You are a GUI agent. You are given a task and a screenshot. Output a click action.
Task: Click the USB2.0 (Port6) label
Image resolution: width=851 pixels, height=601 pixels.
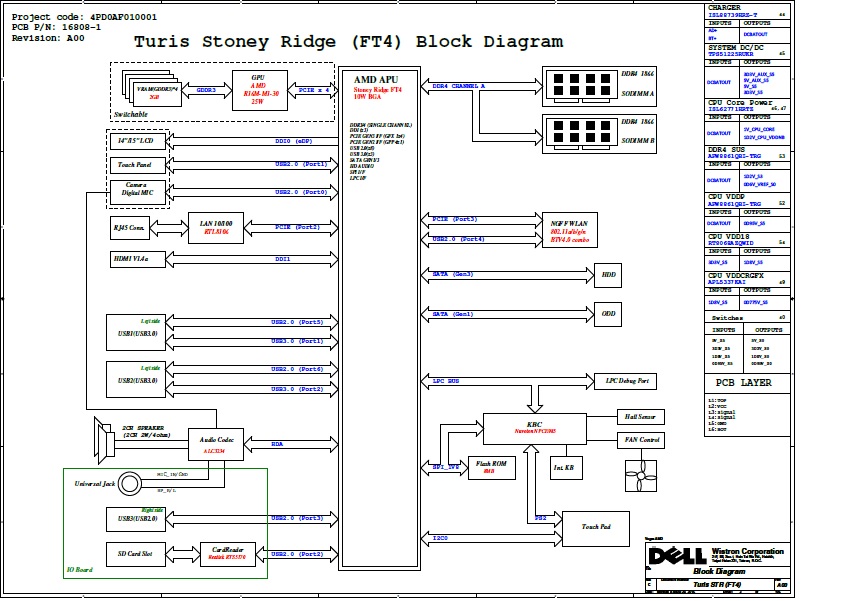[x=297, y=369]
